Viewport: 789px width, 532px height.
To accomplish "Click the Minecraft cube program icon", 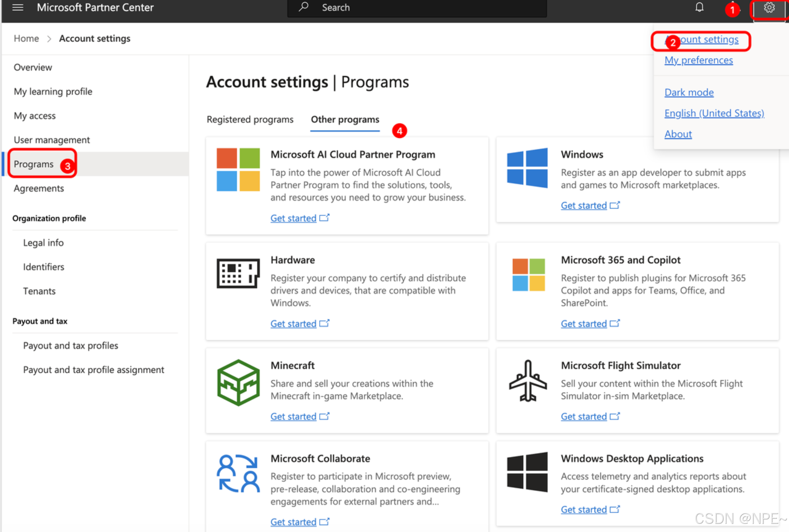I will click(238, 382).
